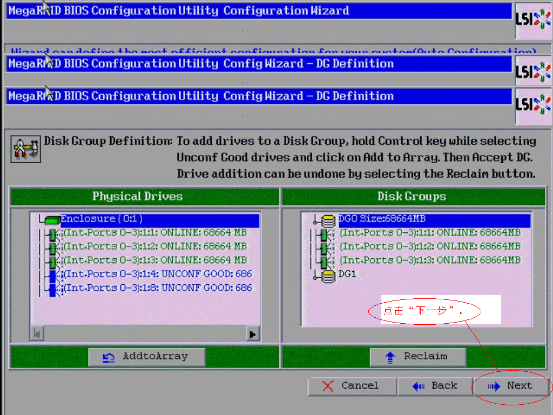The image size is (553, 415).
Task: Click the Disk Group Definition tools icon
Action: [x=26, y=149]
